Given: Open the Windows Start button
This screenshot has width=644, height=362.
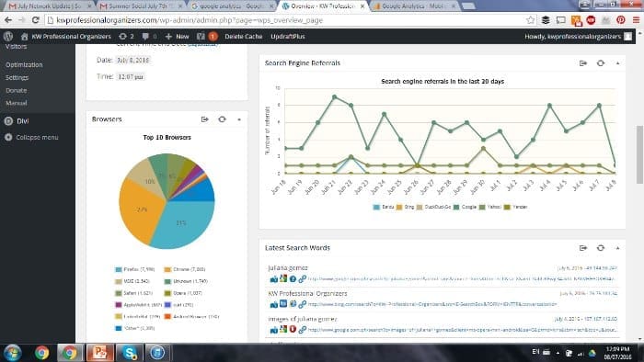Looking at the screenshot, I should click(13, 353).
